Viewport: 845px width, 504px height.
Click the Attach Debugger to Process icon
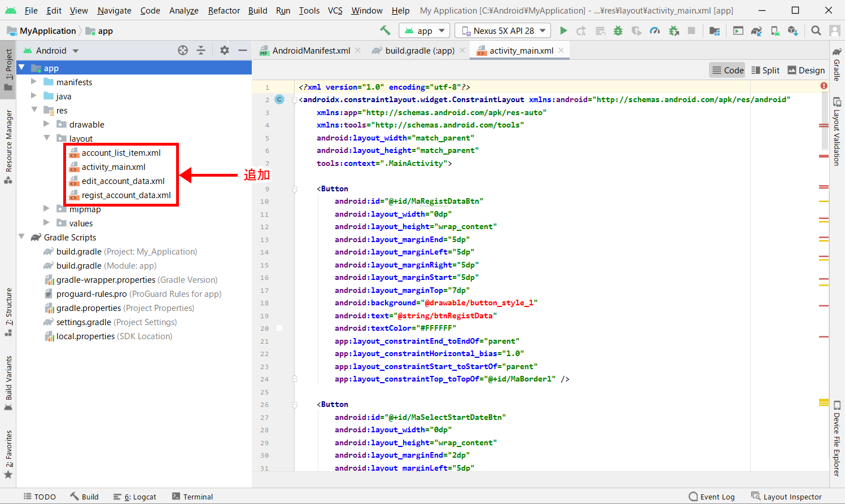point(674,30)
